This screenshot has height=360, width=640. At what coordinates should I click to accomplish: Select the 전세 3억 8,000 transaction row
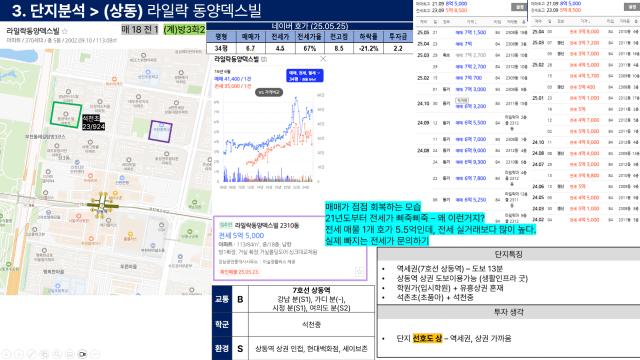coord(585,31)
